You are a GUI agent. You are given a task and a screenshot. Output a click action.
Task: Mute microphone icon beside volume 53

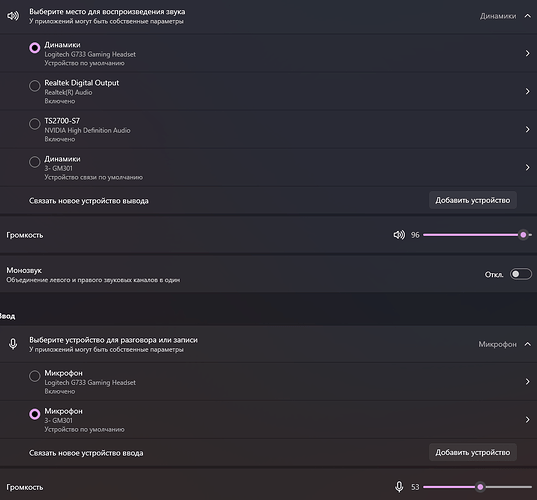[x=399, y=487]
